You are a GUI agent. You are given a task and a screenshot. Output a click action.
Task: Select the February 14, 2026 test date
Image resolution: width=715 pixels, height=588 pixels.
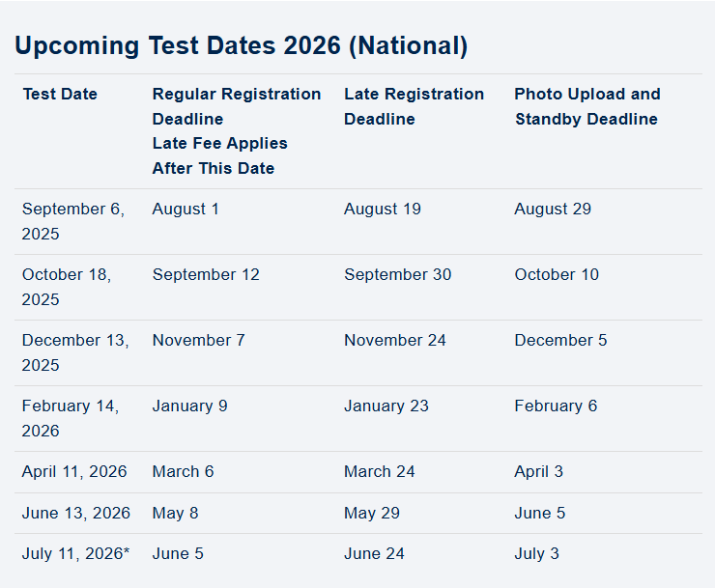point(71,418)
